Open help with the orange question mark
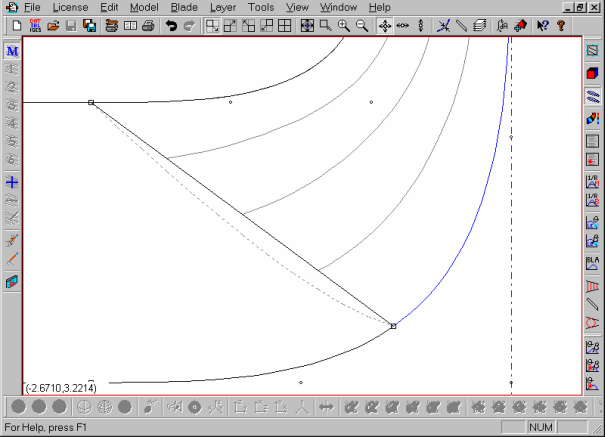 pos(561,26)
